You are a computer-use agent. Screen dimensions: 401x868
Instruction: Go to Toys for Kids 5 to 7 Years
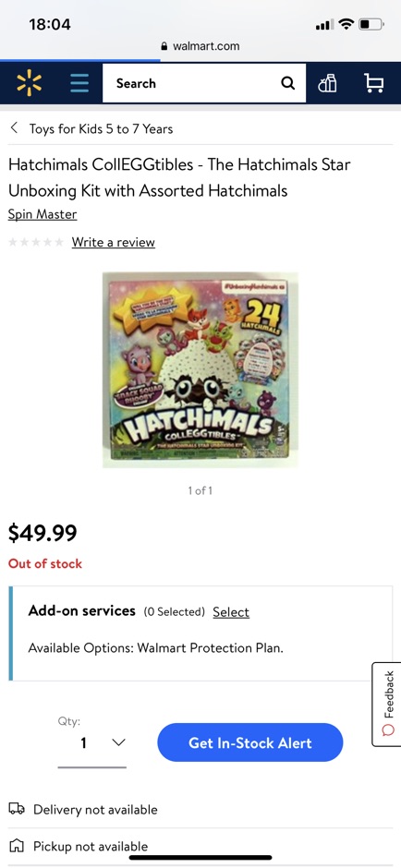click(x=101, y=128)
